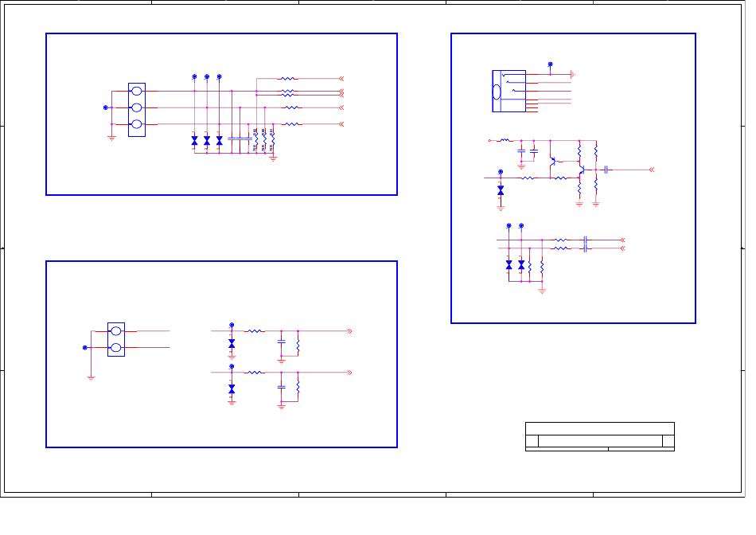The image size is (756, 535).
Task: Select middle test point above the diode trio
Action: pyautogui.click(x=207, y=76)
